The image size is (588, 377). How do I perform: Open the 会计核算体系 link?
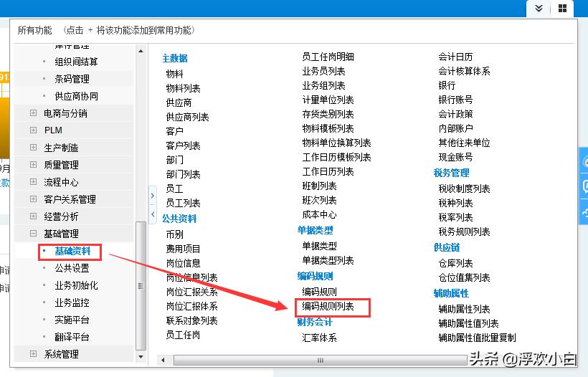pyautogui.click(x=464, y=71)
